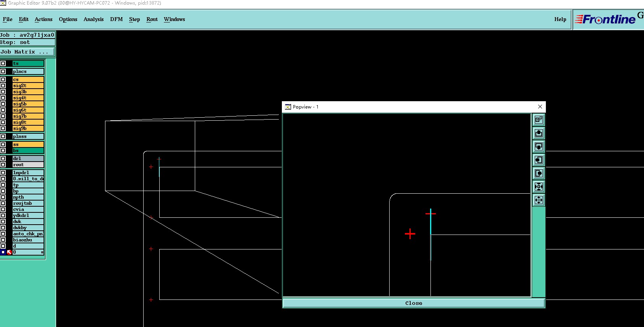644x327 pixels.
Task: Click the red snap icon beside layer 0
Action: click(9, 252)
